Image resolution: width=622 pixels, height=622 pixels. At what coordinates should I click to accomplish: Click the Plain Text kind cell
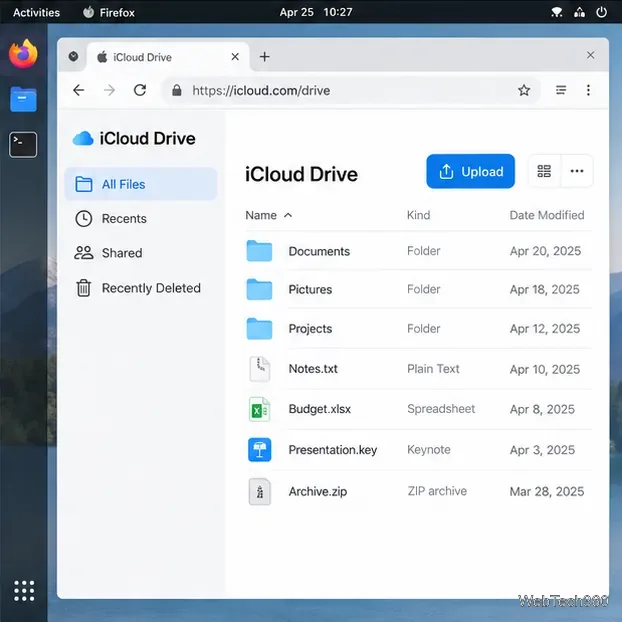tap(433, 369)
